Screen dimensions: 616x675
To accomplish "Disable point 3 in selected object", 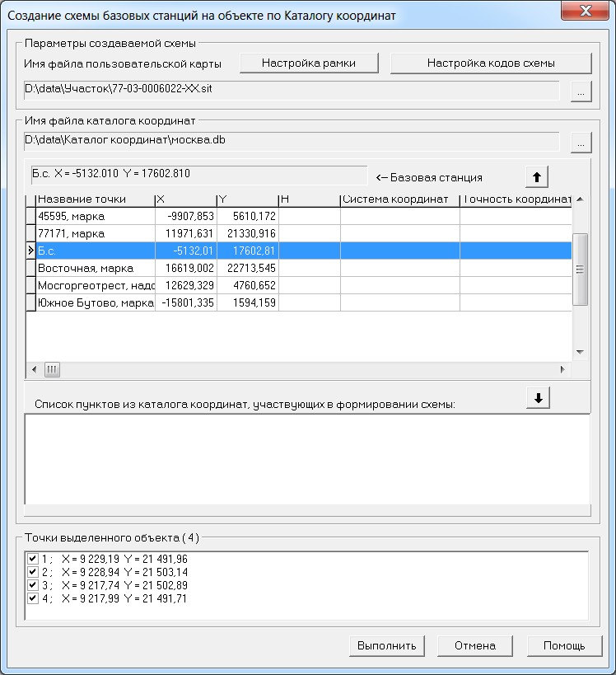I will 33,585.
